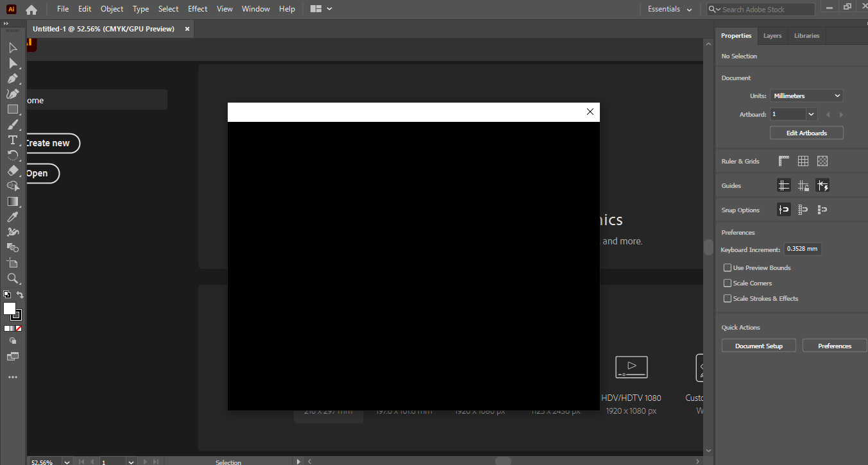
Task: Open the zoom level dropdown at bottom left
Action: (x=66, y=461)
